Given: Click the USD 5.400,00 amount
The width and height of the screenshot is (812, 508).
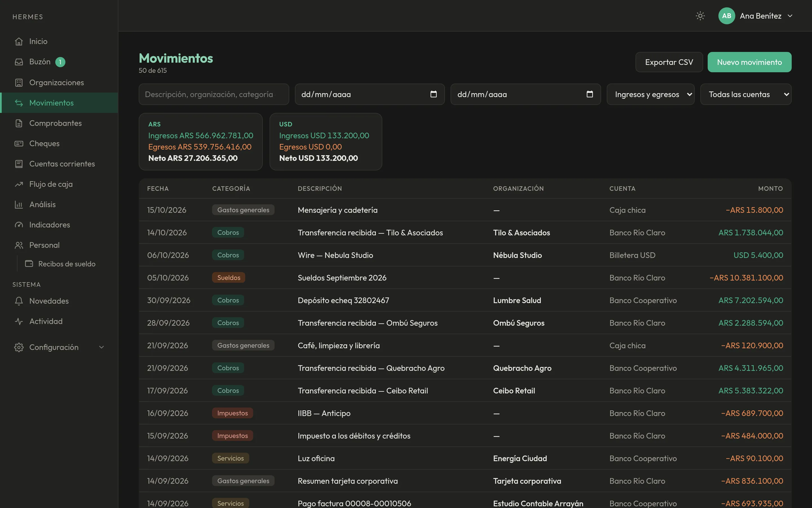Looking at the screenshot, I should 758,255.
